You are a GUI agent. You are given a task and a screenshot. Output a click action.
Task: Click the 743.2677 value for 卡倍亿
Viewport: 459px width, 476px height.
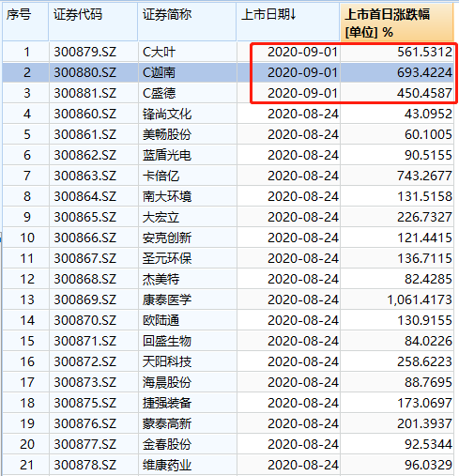coord(424,176)
